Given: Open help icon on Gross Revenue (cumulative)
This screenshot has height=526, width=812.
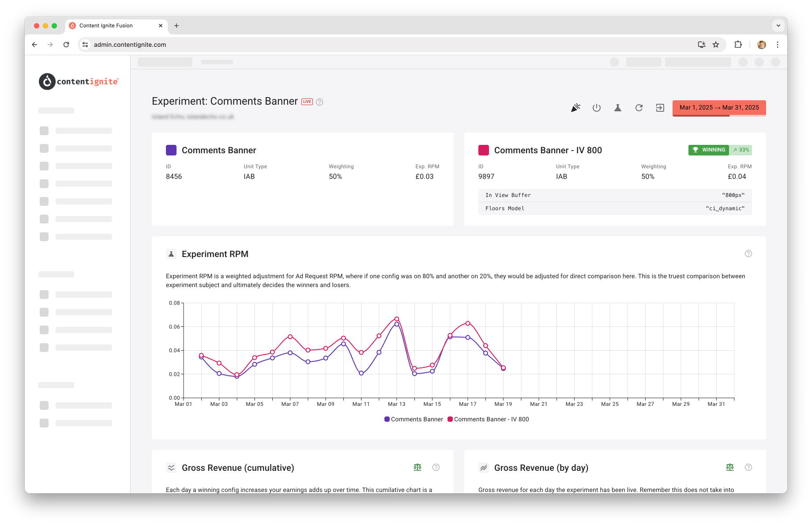Looking at the screenshot, I should [x=436, y=467].
